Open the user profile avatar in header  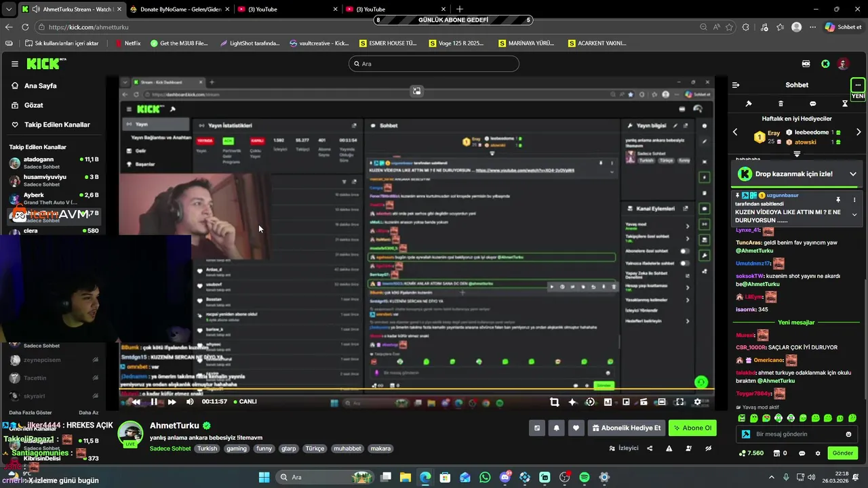843,64
